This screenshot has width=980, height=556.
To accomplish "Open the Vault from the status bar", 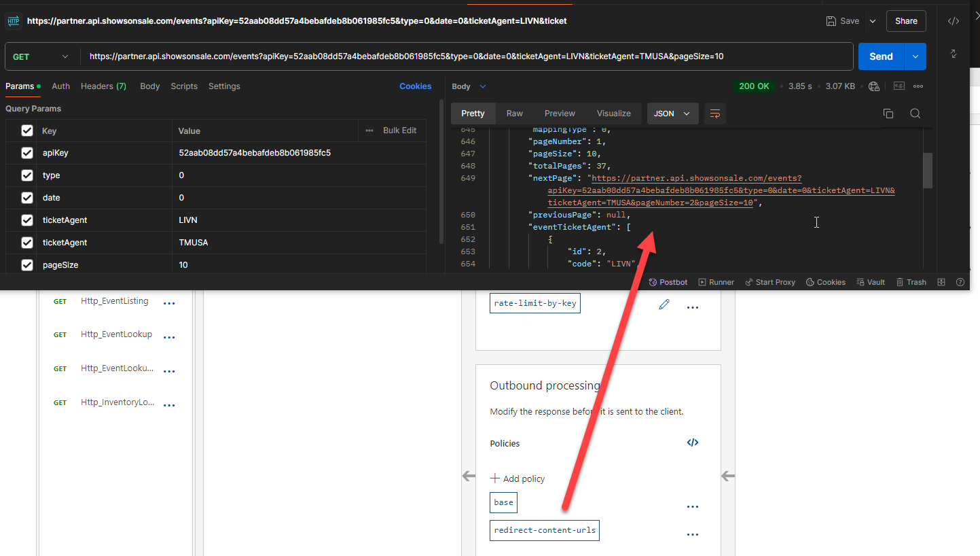I will pos(871,282).
